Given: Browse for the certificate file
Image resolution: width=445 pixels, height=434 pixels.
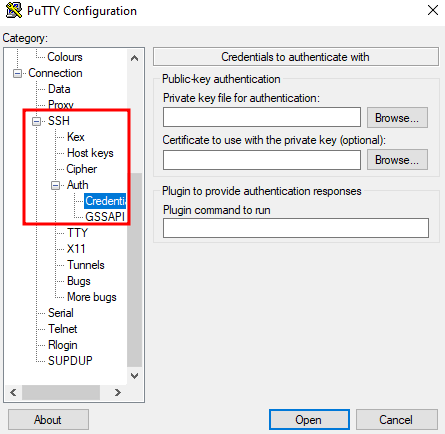Looking at the screenshot, I should [397, 160].
